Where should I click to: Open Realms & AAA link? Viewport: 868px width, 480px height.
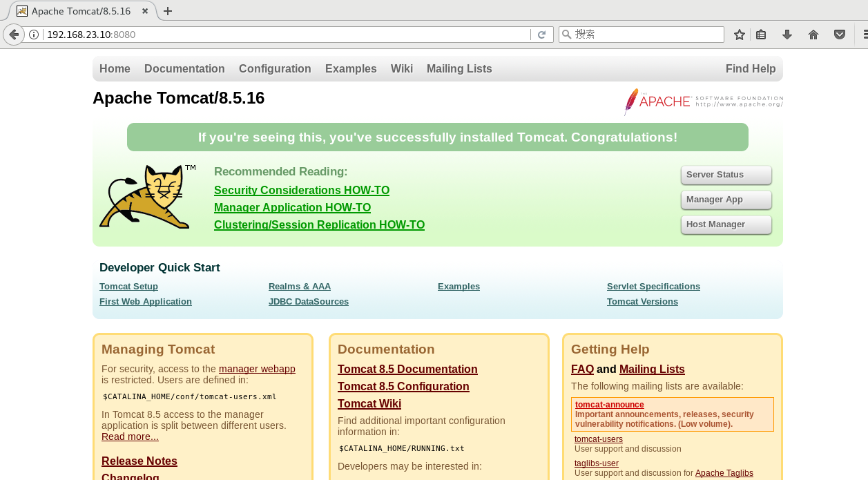coord(300,287)
